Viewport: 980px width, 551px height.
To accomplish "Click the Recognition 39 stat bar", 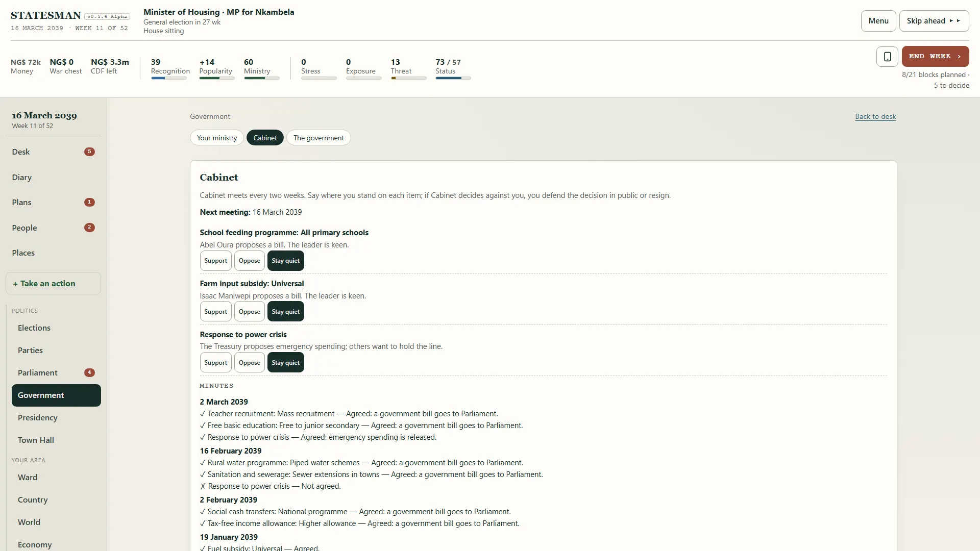I will pos(170,68).
